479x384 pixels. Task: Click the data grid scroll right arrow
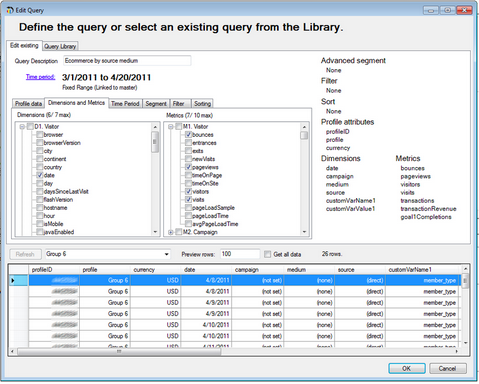click(x=456, y=351)
